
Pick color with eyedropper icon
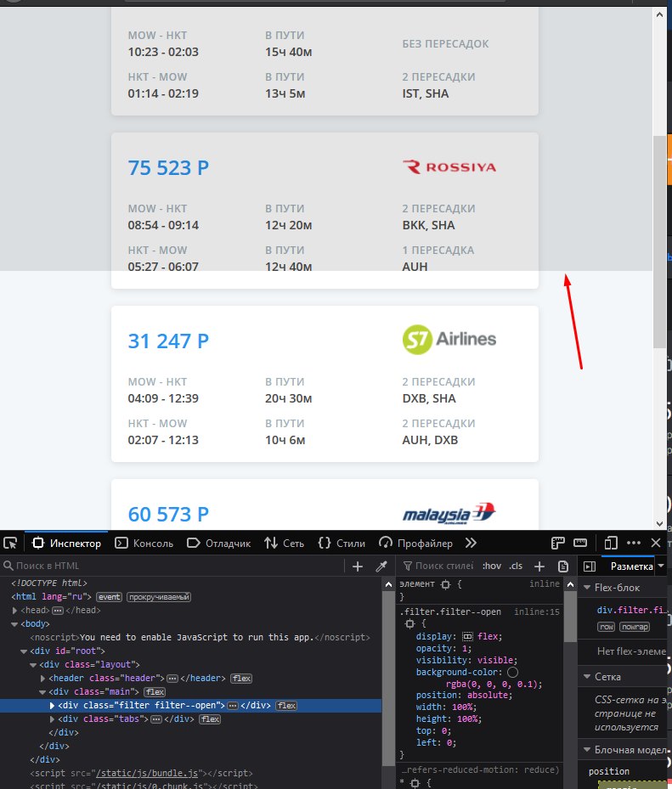381,566
